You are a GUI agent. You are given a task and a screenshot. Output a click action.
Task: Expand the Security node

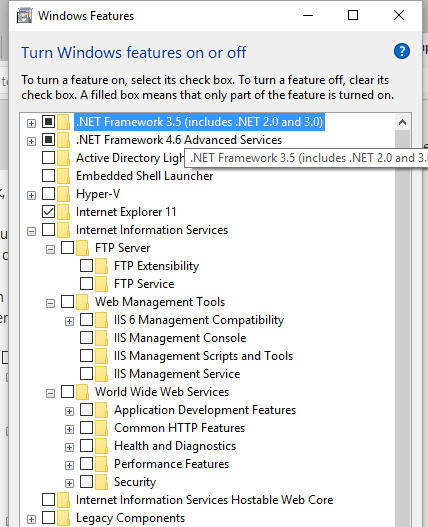click(x=69, y=483)
